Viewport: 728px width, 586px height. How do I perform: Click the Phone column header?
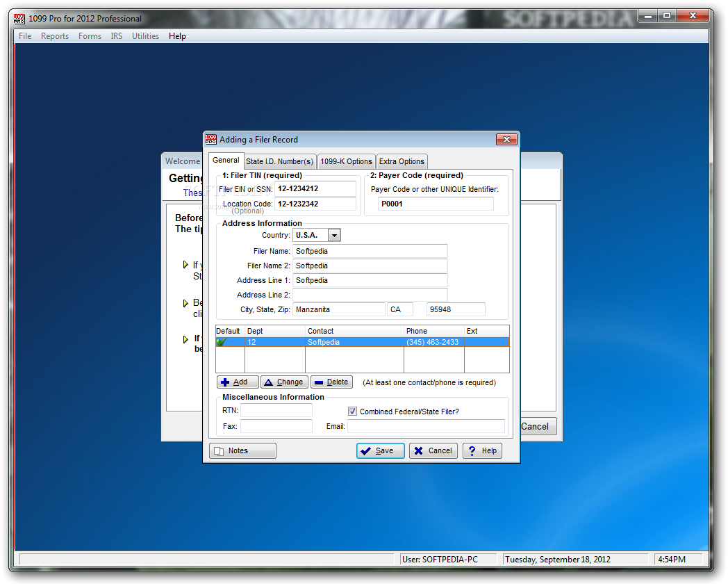[x=434, y=331]
